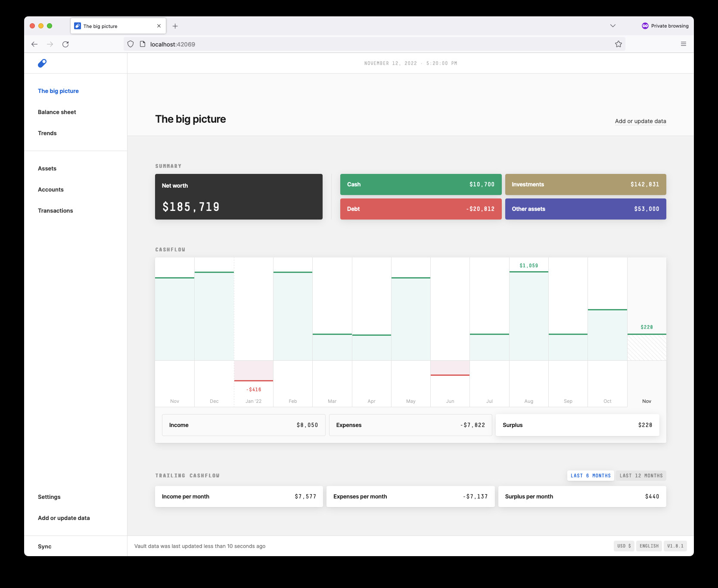Go to Balance sheet in sidebar
Image resolution: width=718 pixels, height=588 pixels.
[57, 112]
